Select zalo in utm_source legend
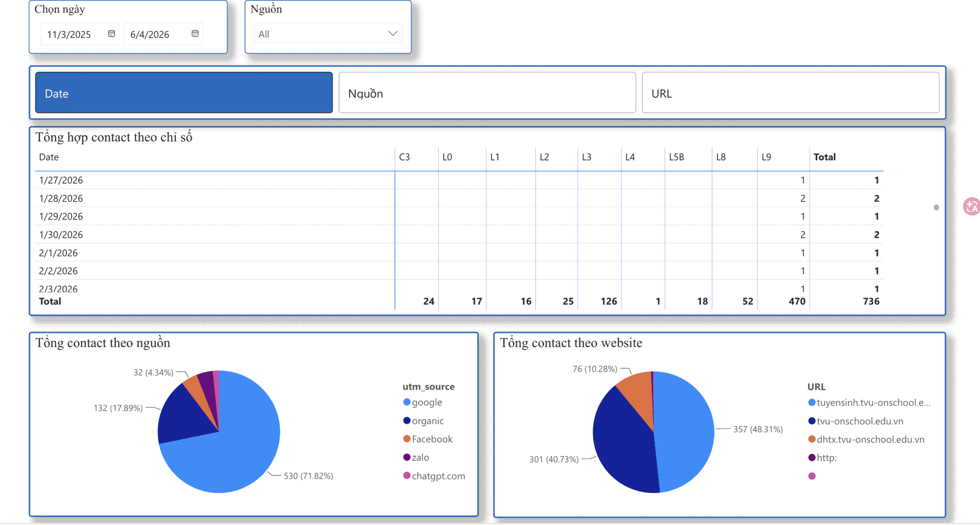Screen dimensions: 980x525 point(416,457)
